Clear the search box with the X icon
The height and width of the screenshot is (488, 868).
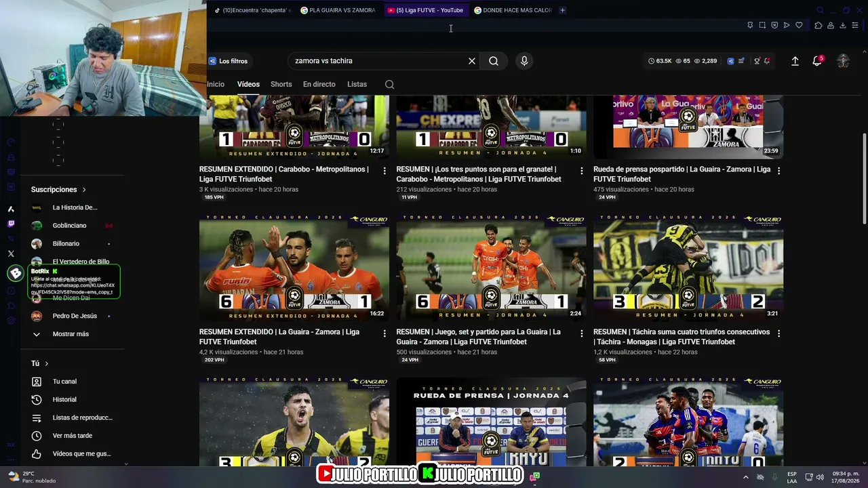(472, 61)
